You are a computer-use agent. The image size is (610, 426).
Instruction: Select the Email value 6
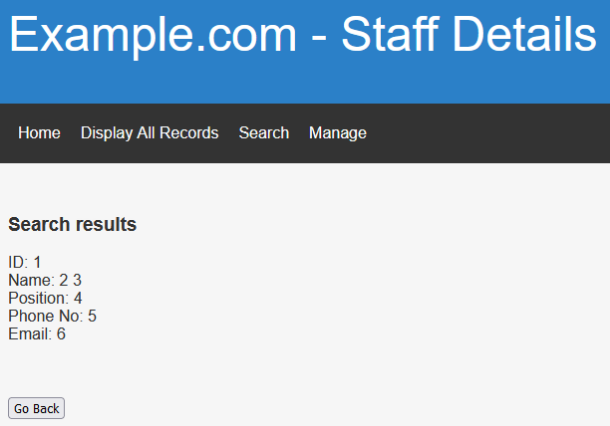61,335
